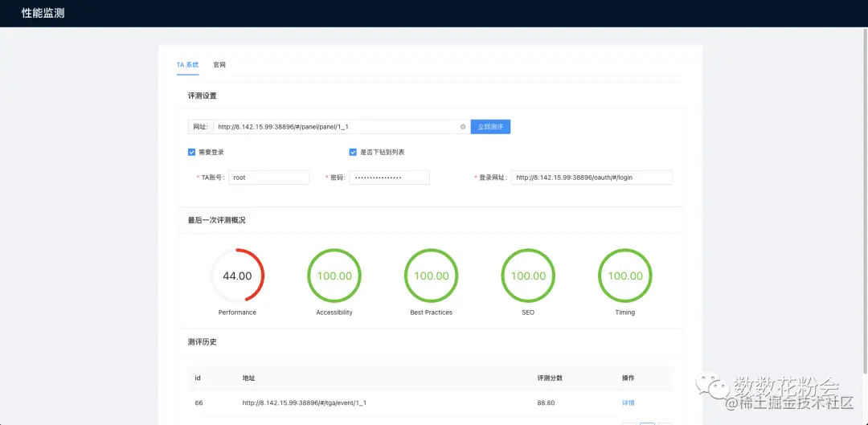Click the 立即测评 button
Viewport: 868px width, 425px height.
point(490,127)
